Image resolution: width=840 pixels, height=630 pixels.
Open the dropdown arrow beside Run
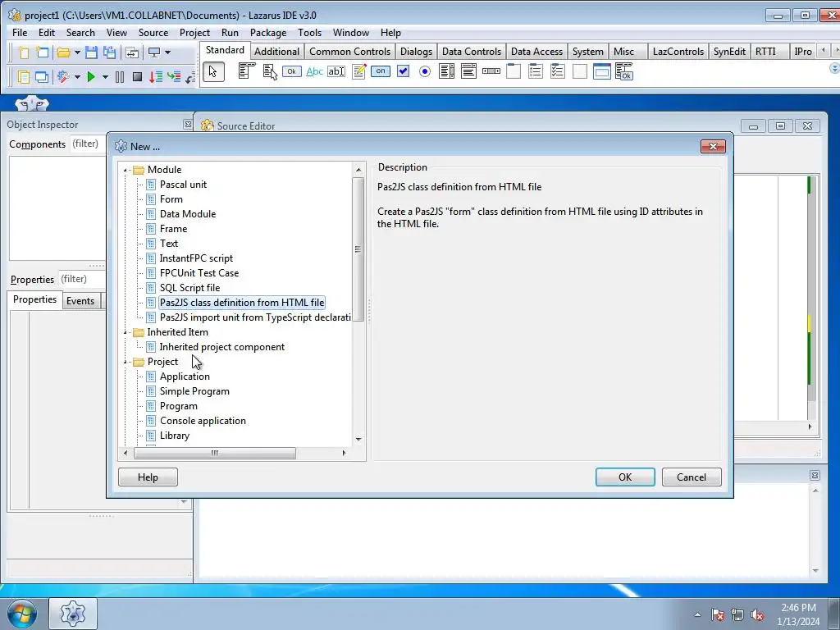tap(105, 77)
